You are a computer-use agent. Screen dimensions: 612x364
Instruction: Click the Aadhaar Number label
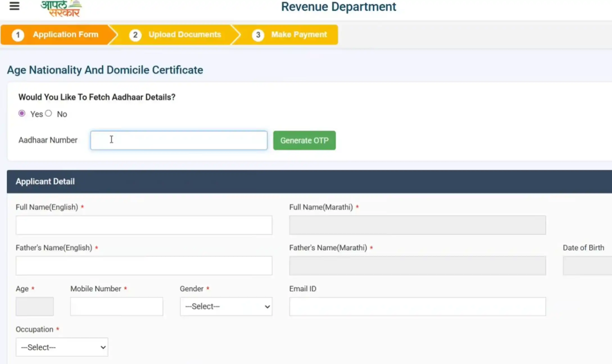tap(48, 140)
